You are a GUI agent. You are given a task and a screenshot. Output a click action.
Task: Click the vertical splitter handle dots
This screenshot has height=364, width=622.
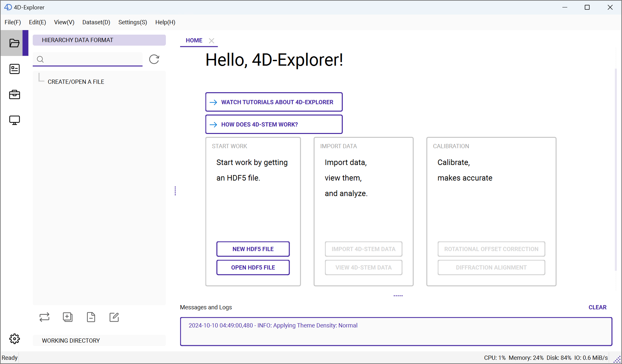pyautogui.click(x=175, y=191)
